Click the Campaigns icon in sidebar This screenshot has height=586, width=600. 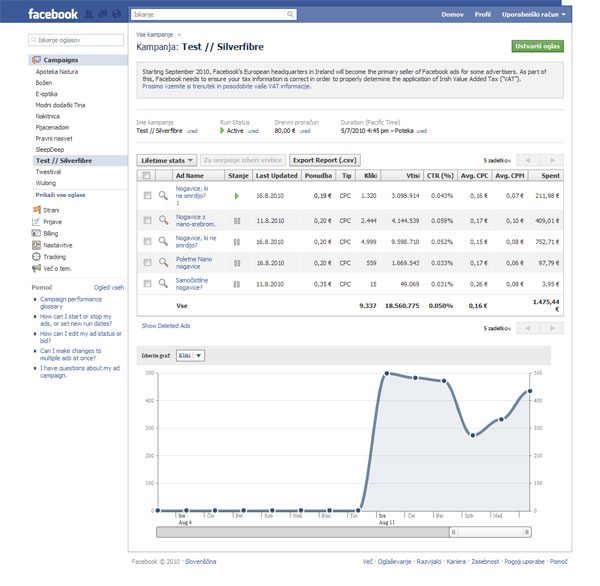pyautogui.click(x=36, y=60)
